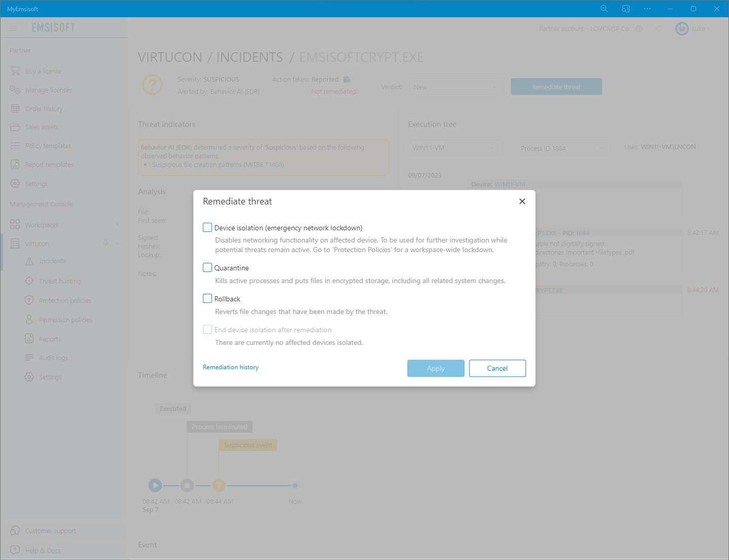Click the pin icon next to Virtucon
This screenshot has width=729, height=560.
pos(106,243)
